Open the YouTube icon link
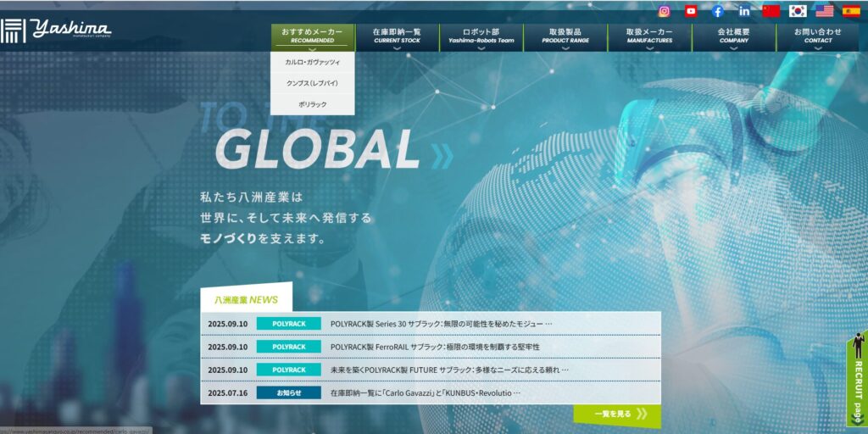 691,11
